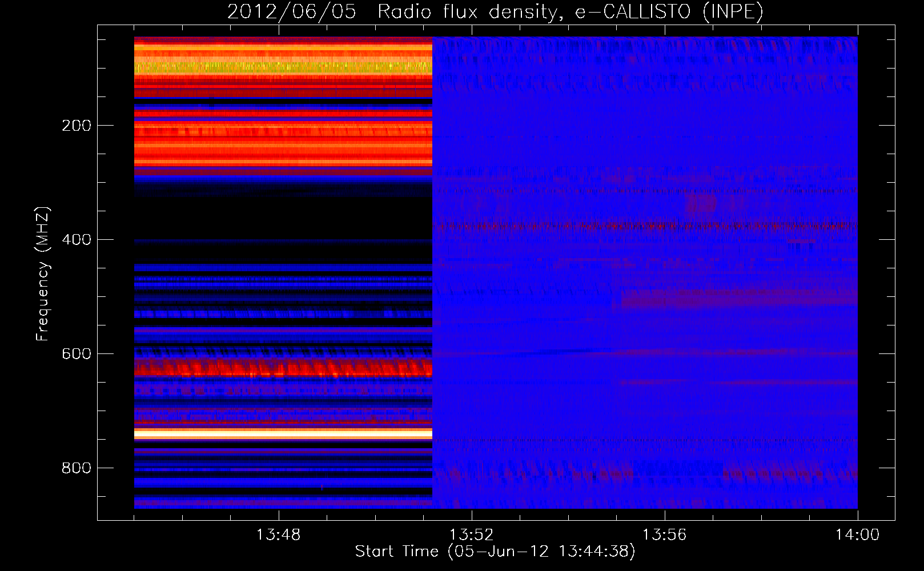Select the 800 frequency tick label
This screenshot has height=571, width=924.
point(77,468)
